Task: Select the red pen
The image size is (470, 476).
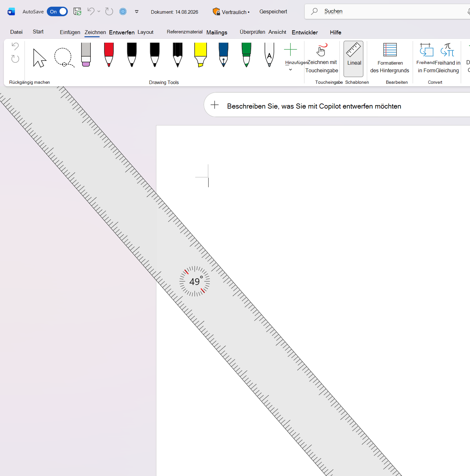Action: pos(109,55)
